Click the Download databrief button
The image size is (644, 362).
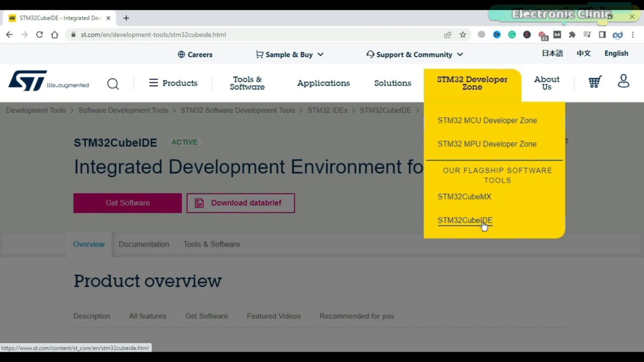[x=240, y=203]
